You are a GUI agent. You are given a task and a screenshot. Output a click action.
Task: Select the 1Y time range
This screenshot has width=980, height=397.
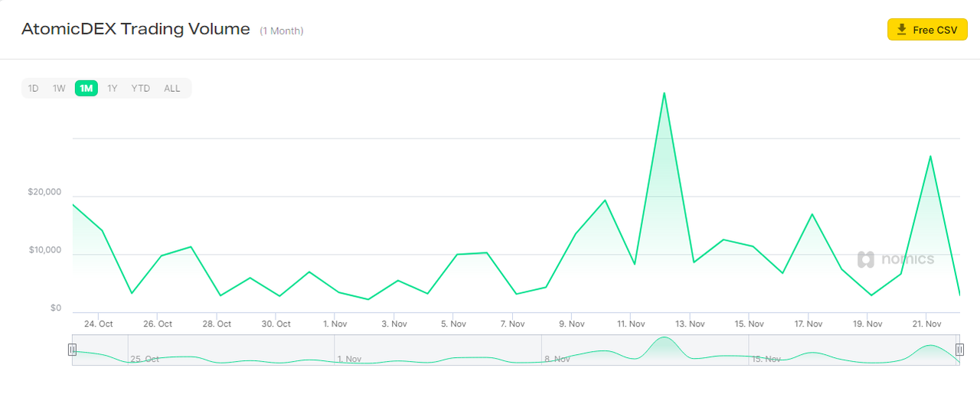pos(113,88)
